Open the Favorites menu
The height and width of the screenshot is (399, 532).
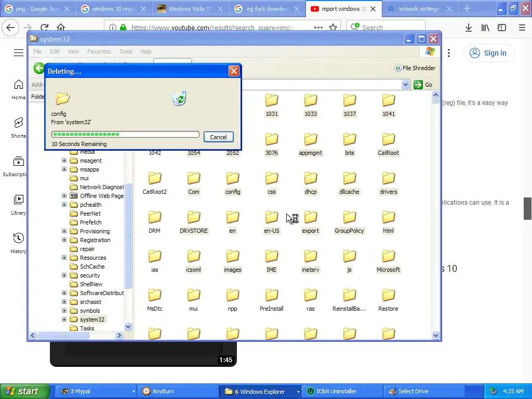point(99,51)
